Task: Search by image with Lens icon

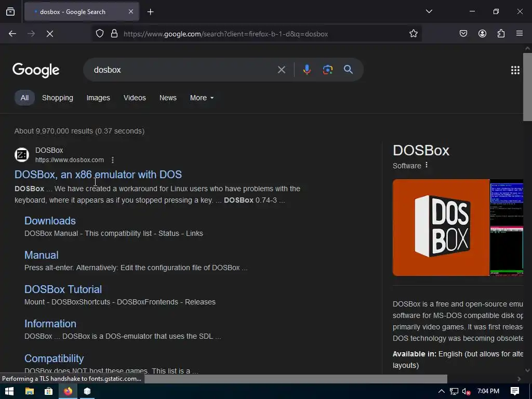Action: [327, 70]
